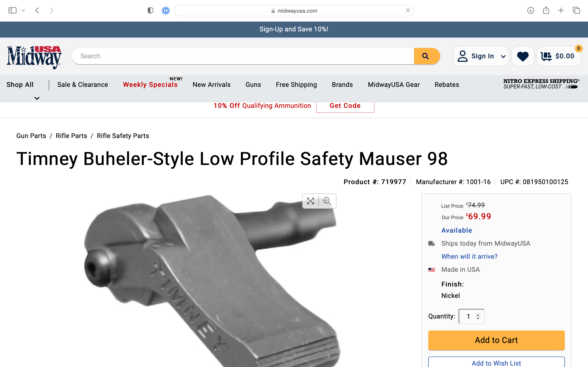588x367 pixels.
Task: Open Safari downloads icon
Action: 531,10
